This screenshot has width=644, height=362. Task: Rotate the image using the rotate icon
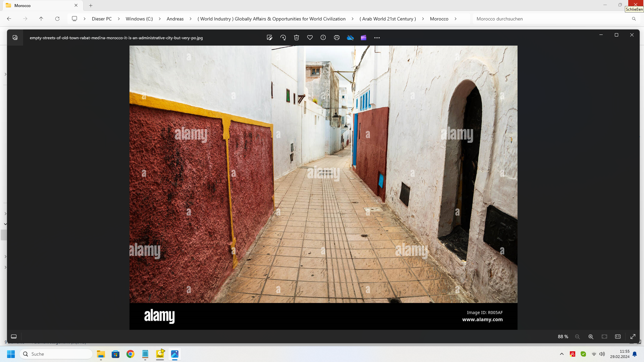[x=283, y=38]
